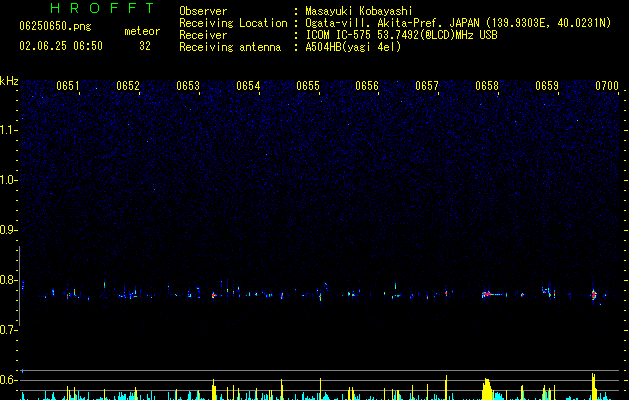Click the large yellow intensity peak near 0658
This screenshot has height=400, width=629.
click(487, 389)
